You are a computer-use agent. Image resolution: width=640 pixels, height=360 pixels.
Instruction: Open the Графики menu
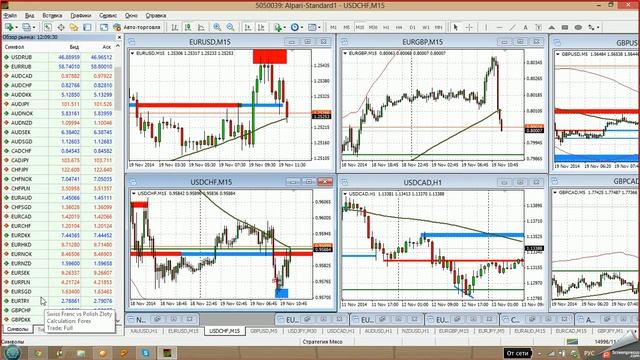pos(81,16)
